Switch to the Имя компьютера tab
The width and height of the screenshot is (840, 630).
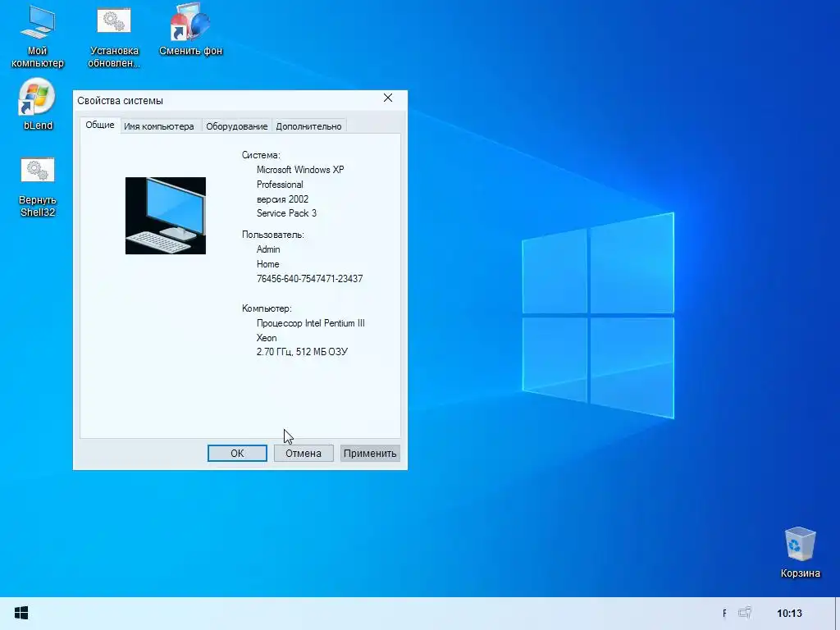[159, 126]
